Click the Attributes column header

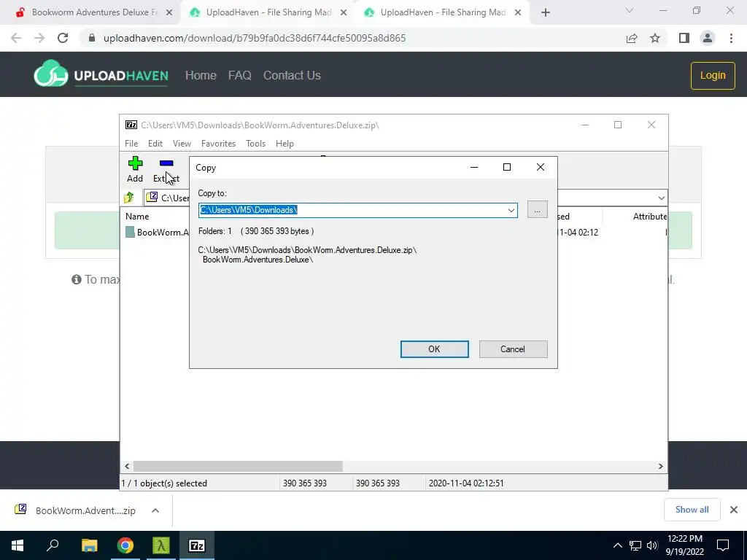click(650, 216)
